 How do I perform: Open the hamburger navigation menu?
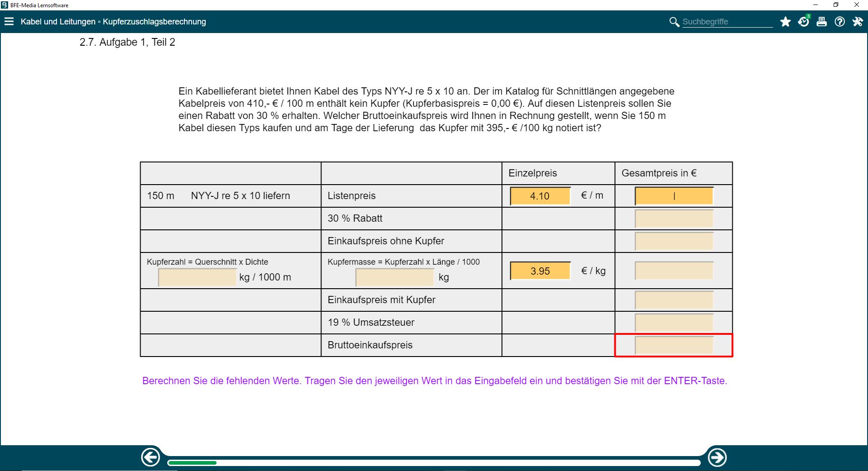coord(9,22)
